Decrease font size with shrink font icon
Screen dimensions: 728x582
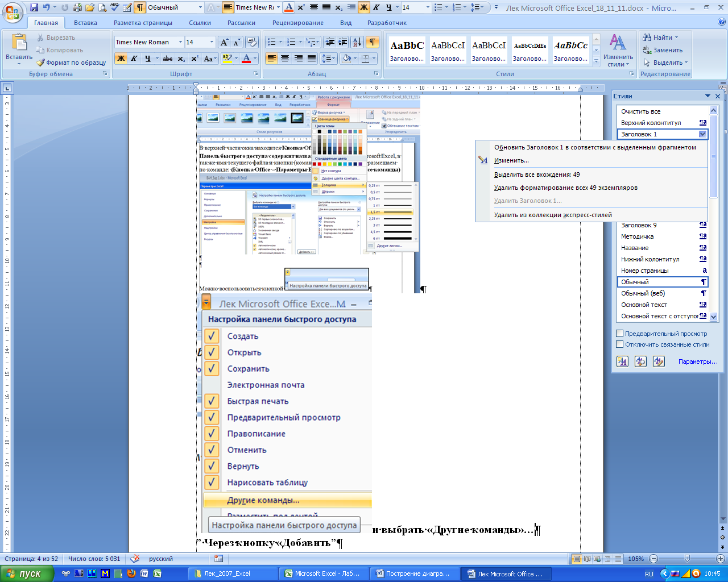pyautogui.click(x=237, y=42)
